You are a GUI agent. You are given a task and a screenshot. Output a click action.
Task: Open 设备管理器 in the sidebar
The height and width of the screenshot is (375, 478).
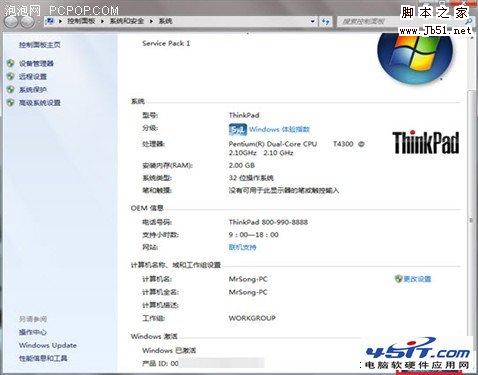tap(36, 63)
